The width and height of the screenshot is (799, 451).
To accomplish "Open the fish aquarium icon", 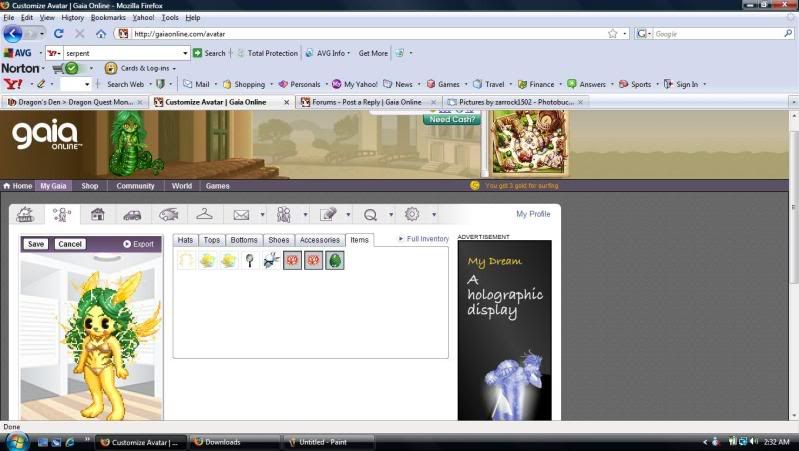I will coord(169,215).
